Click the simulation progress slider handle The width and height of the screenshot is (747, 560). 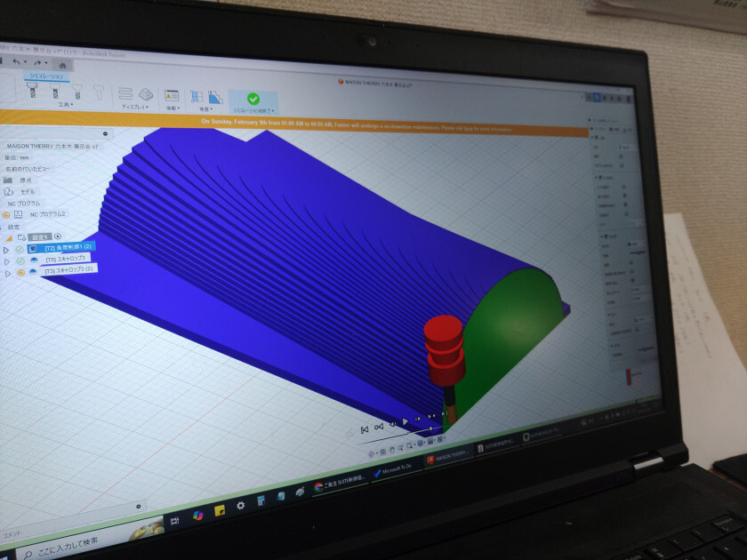point(432,429)
